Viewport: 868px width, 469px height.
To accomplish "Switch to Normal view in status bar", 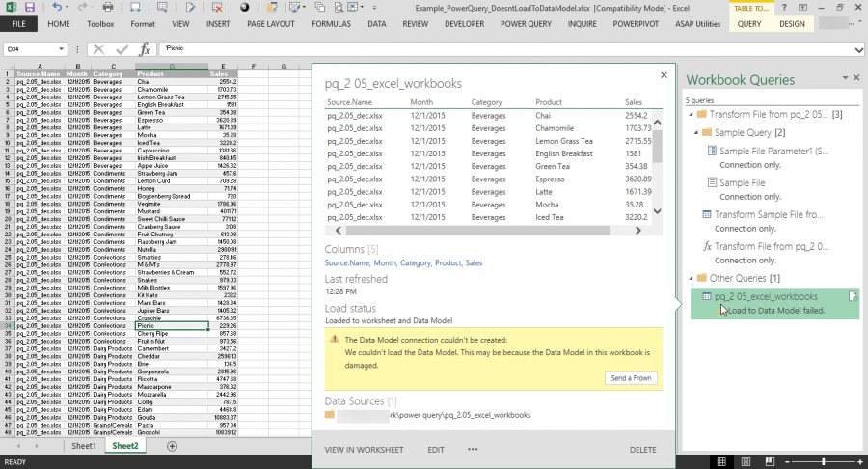I will 721,462.
